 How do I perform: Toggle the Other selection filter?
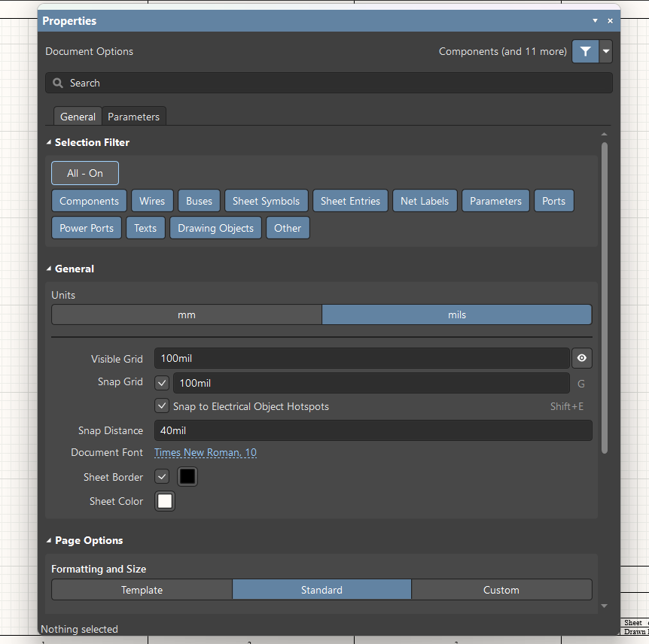[x=288, y=228]
